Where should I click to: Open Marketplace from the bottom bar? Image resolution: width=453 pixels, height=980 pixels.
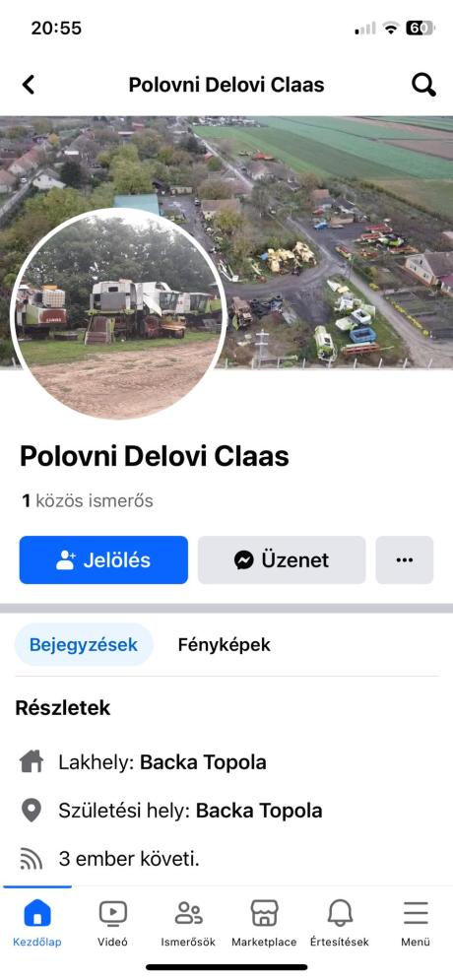tap(264, 924)
